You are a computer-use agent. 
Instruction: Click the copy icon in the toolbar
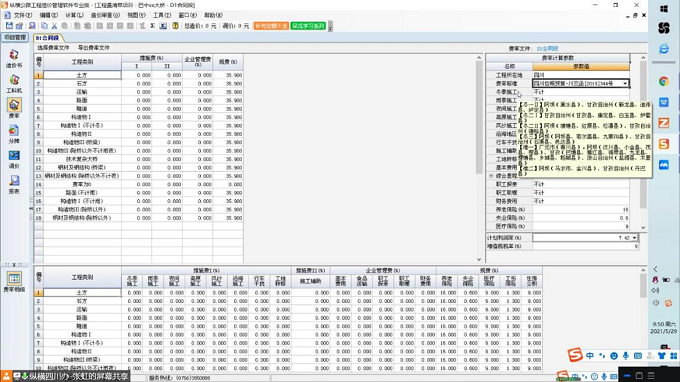click(44, 26)
